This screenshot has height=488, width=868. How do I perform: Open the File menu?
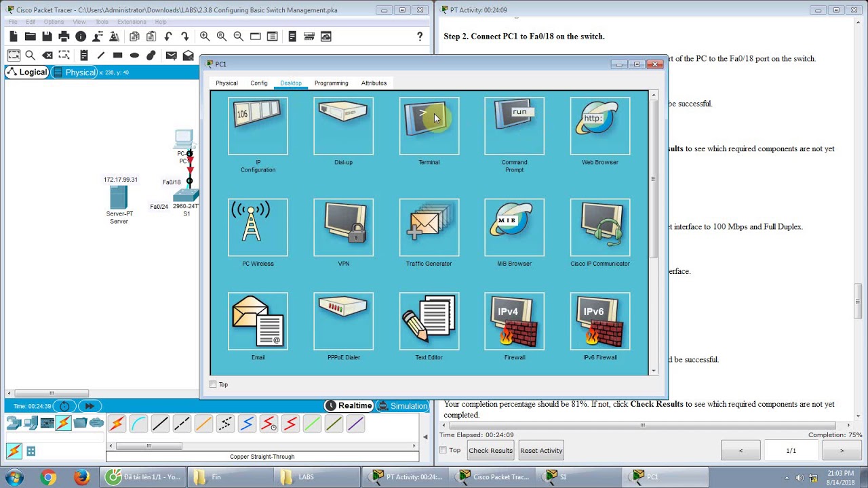coord(13,22)
